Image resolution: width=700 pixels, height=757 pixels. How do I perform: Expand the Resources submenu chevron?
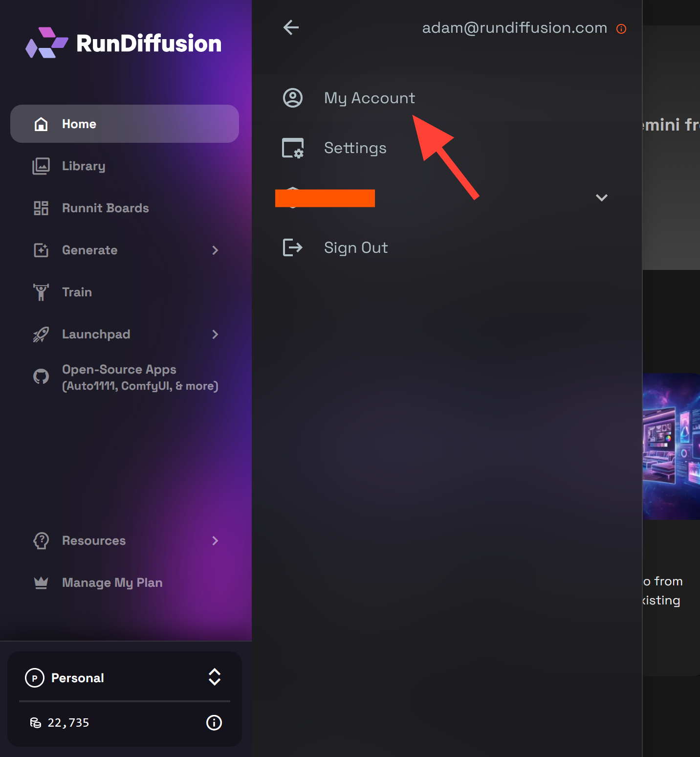point(215,541)
